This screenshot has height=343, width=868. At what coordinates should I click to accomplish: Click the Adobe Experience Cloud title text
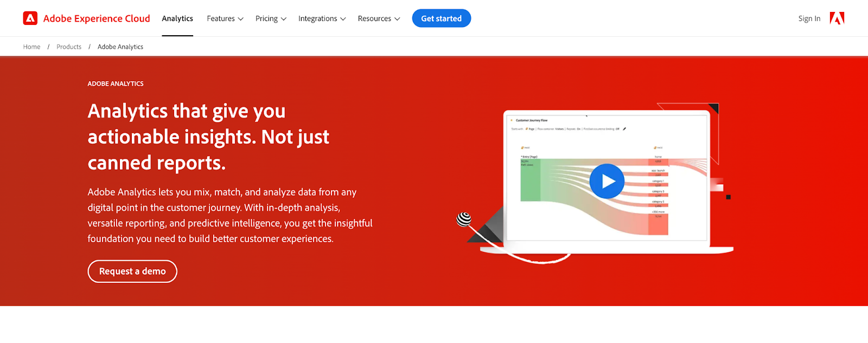pos(97,18)
